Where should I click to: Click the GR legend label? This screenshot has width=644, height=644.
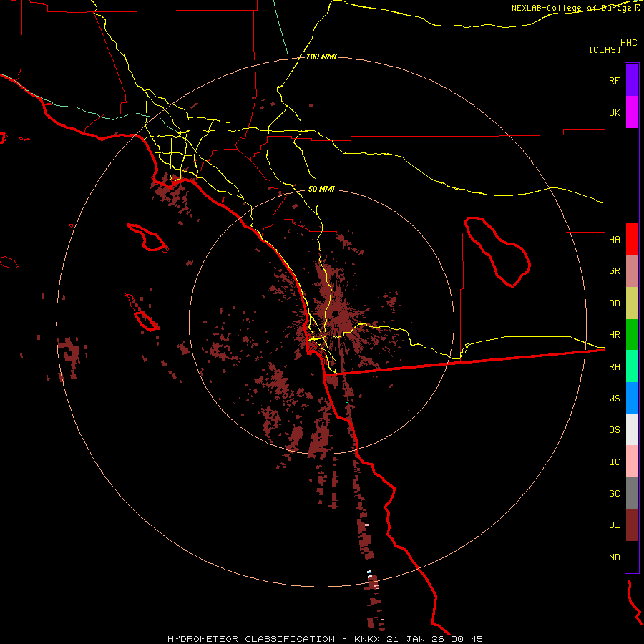click(x=614, y=271)
